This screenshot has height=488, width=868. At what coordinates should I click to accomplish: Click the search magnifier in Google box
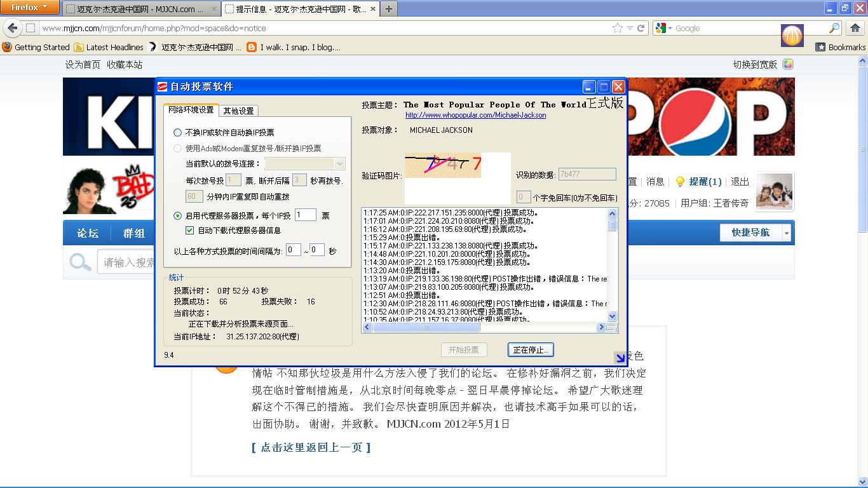point(834,28)
